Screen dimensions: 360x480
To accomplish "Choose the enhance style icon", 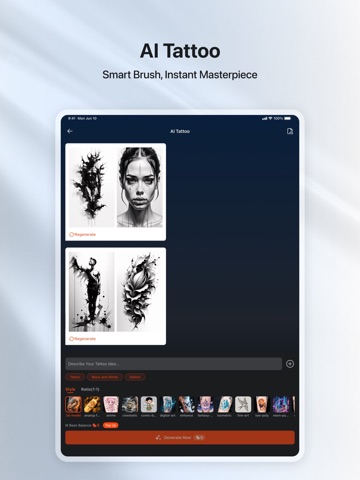I will click(x=186, y=405).
